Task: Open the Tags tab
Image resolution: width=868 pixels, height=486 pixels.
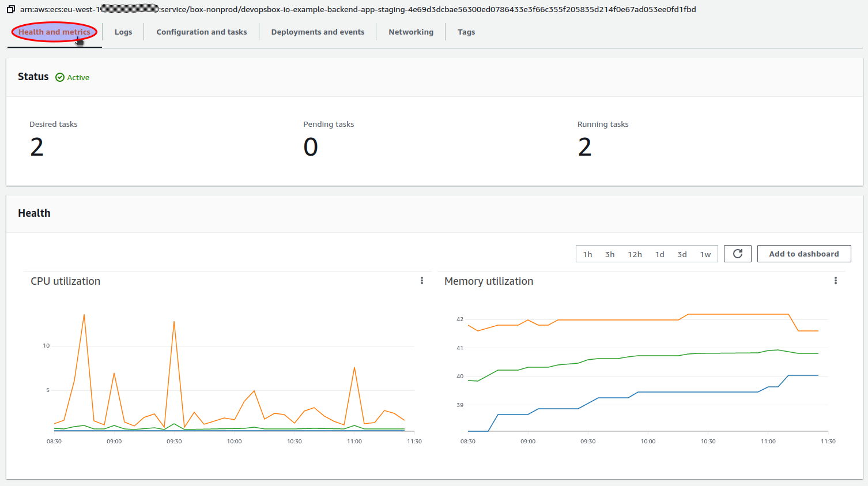Action: [466, 32]
